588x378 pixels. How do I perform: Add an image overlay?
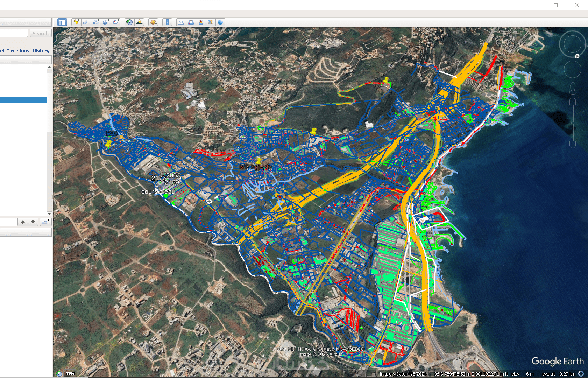pyautogui.click(x=106, y=22)
